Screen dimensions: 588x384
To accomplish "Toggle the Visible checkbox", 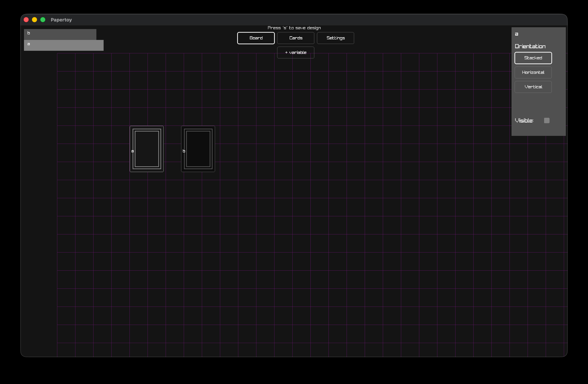I will [546, 121].
